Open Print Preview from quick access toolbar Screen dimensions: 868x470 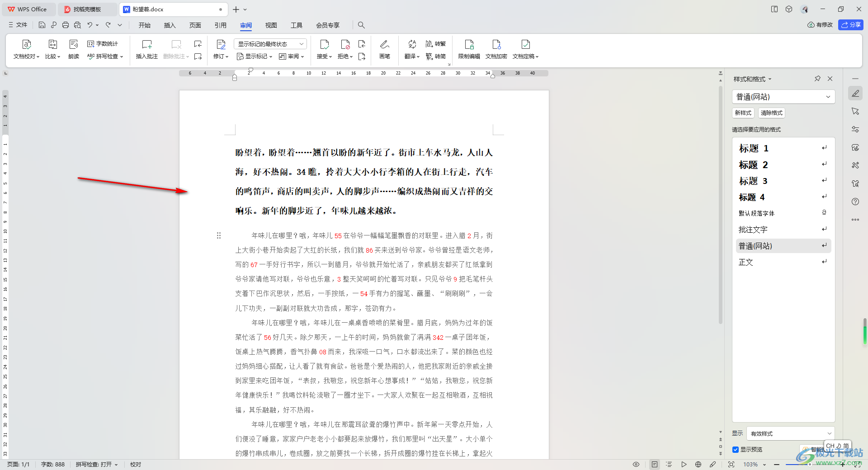[77, 25]
